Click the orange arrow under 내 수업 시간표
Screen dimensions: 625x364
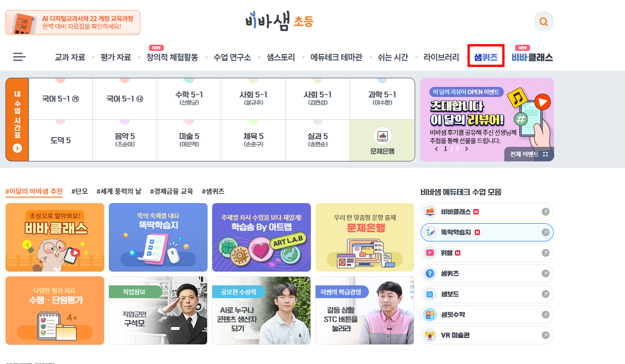(17, 148)
